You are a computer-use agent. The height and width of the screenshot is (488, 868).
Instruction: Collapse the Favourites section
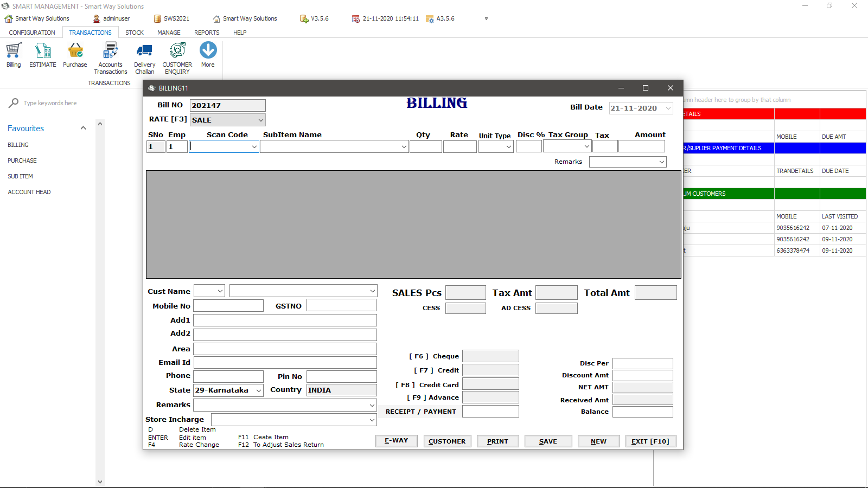83,129
